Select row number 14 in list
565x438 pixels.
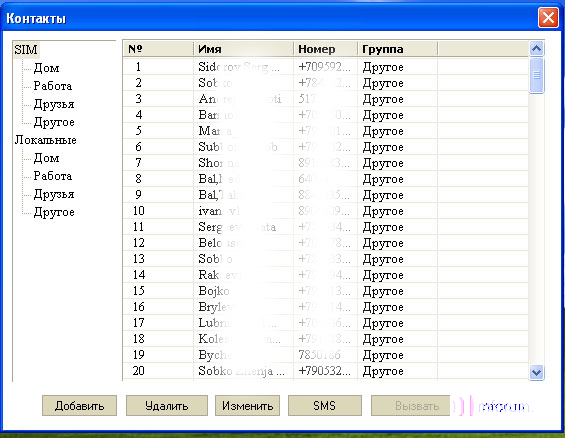tap(325, 275)
